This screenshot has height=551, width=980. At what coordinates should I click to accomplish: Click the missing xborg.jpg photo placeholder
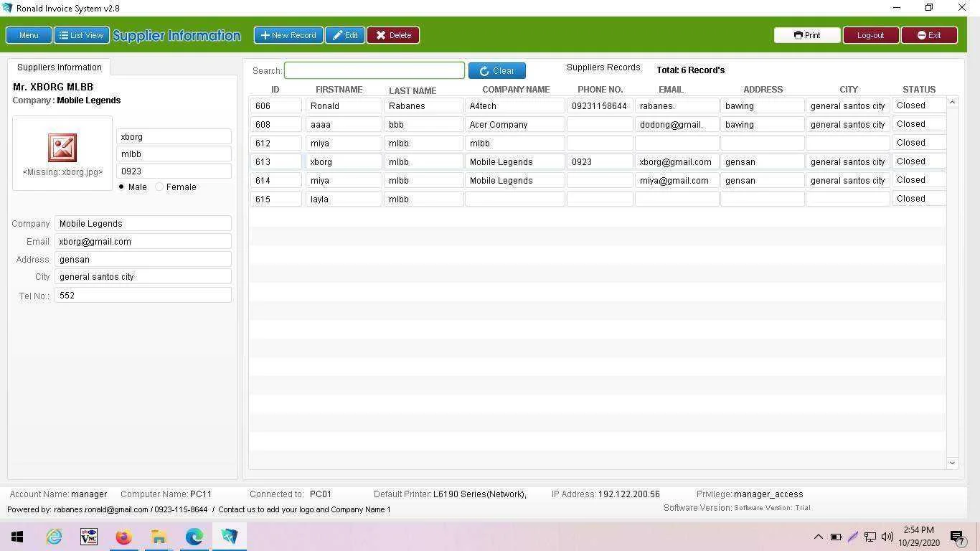62,153
